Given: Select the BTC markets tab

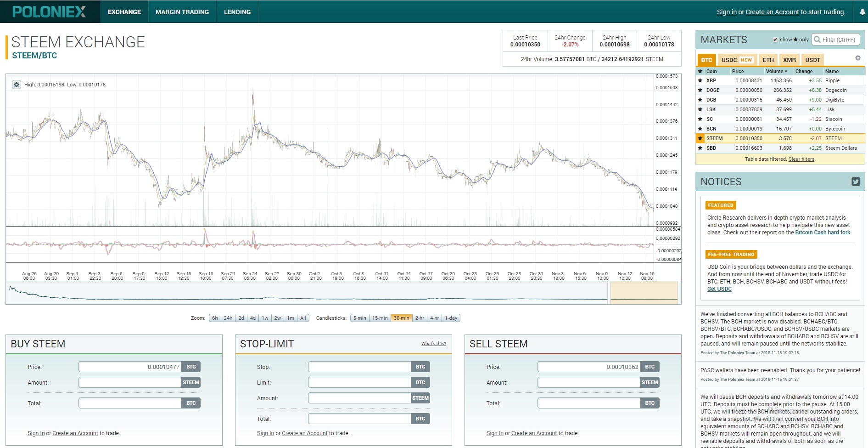Looking at the screenshot, I should click(x=706, y=60).
